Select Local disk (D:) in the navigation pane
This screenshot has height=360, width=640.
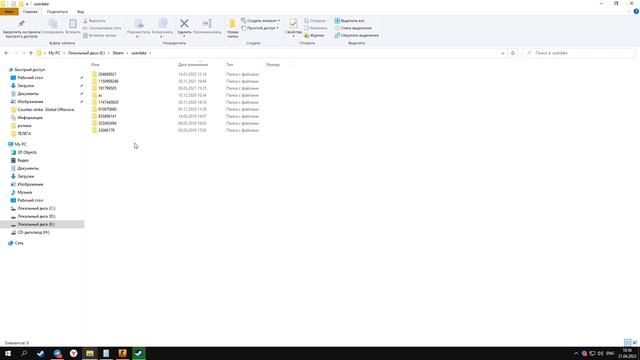(33, 216)
